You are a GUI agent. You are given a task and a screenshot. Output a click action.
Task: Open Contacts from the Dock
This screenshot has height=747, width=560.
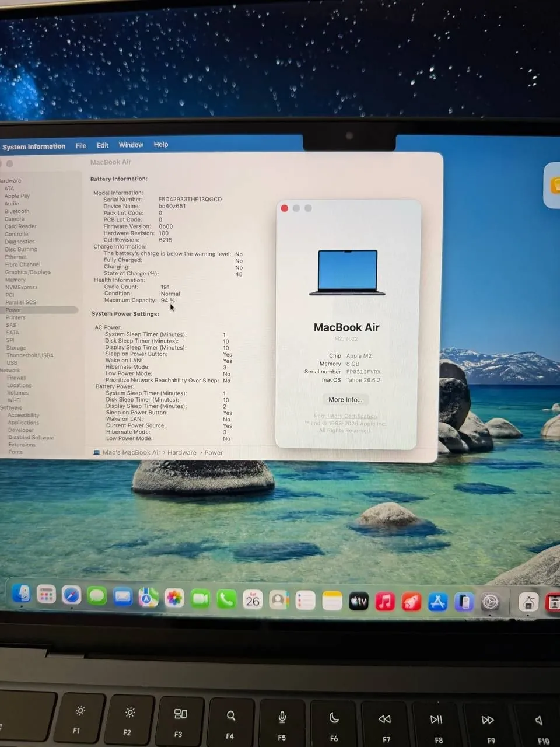tap(279, 600)
